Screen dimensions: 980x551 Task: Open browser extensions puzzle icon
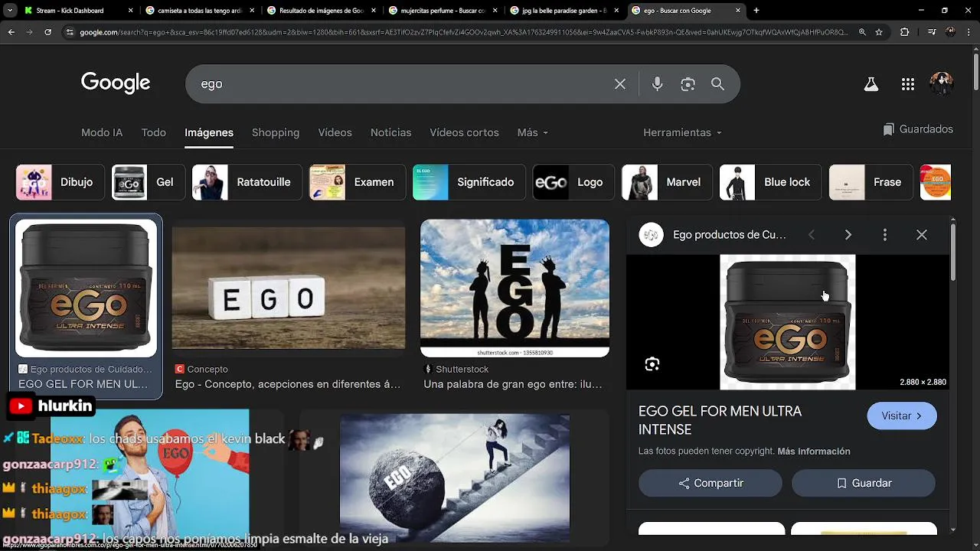click(904, 32)
